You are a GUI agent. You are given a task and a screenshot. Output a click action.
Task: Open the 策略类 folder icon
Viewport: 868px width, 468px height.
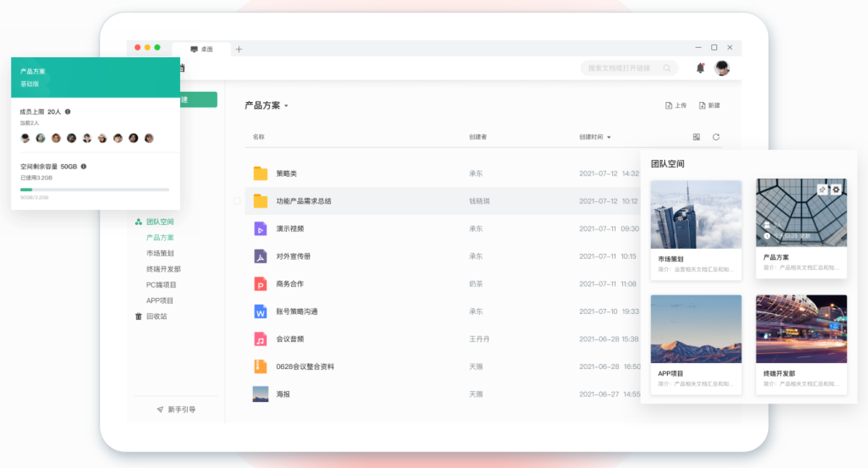tap(260, 174)
